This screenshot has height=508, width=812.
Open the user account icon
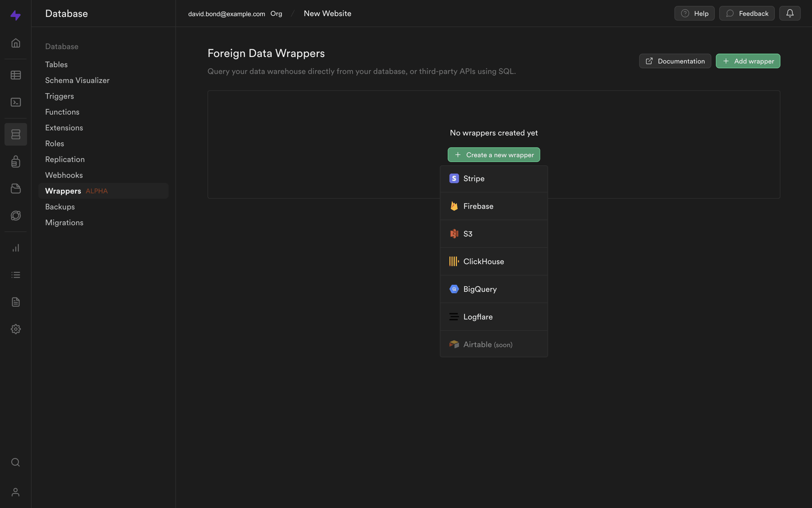pos(16,492)
